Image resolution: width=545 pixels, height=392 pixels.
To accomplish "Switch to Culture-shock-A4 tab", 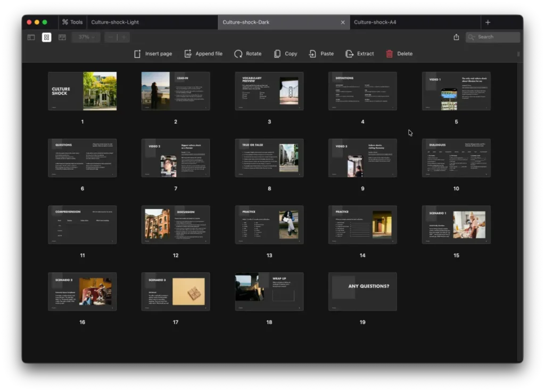I will coord(375,22).
